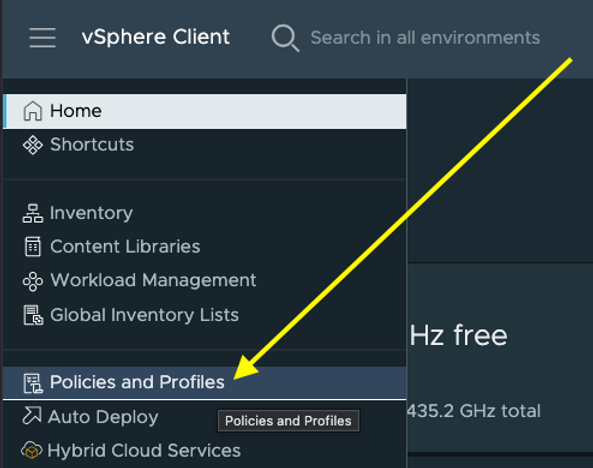593x468 pixels.
Task: Click the Content Libraries icon
Action: pos(33,247)
